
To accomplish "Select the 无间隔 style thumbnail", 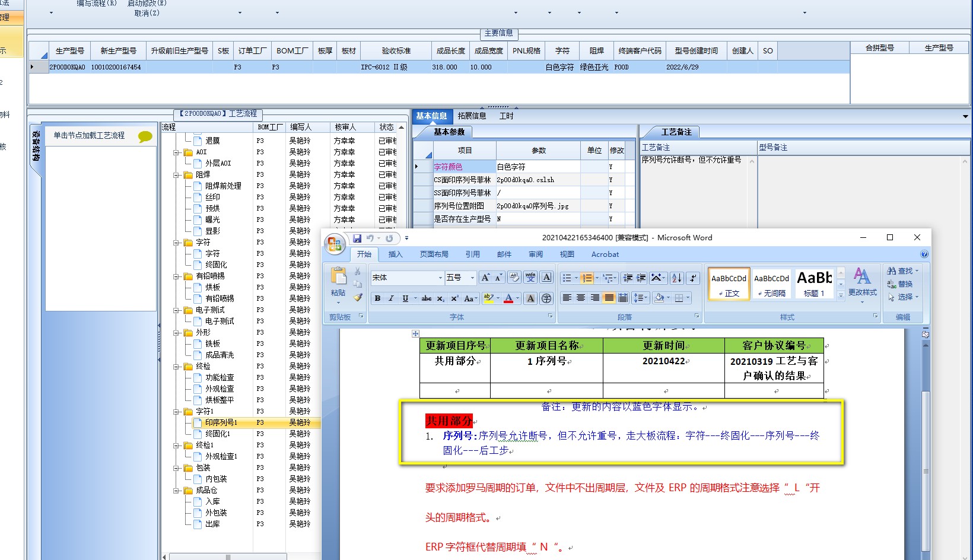I will 771,284.
